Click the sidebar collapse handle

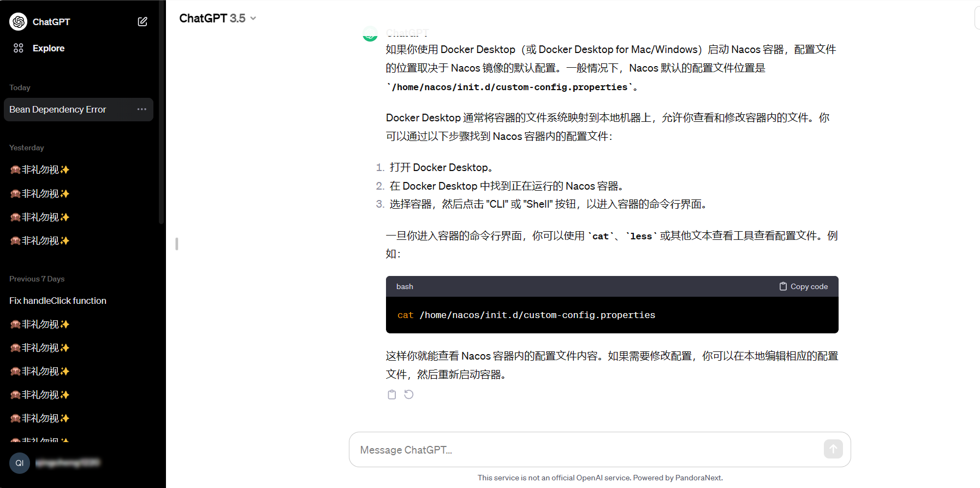point(177,244)
